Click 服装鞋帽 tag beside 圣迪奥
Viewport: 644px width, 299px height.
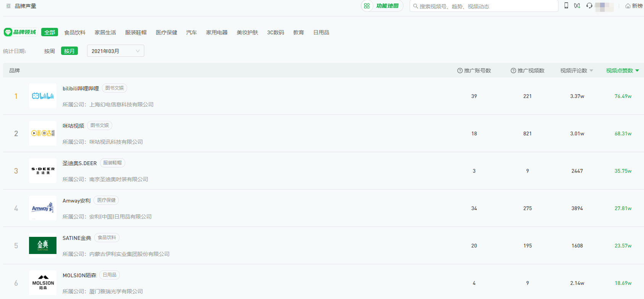[112, 163]
